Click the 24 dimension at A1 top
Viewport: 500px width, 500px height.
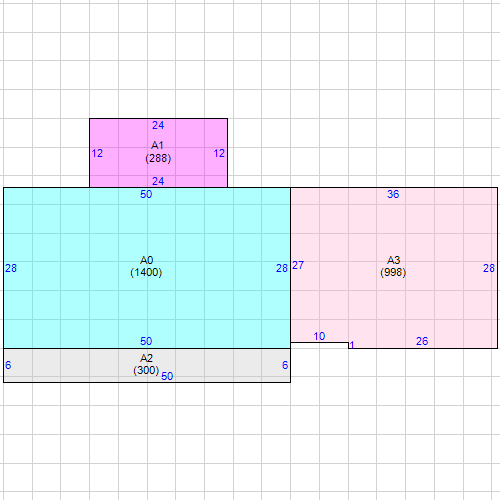click(x=158, y=125)
